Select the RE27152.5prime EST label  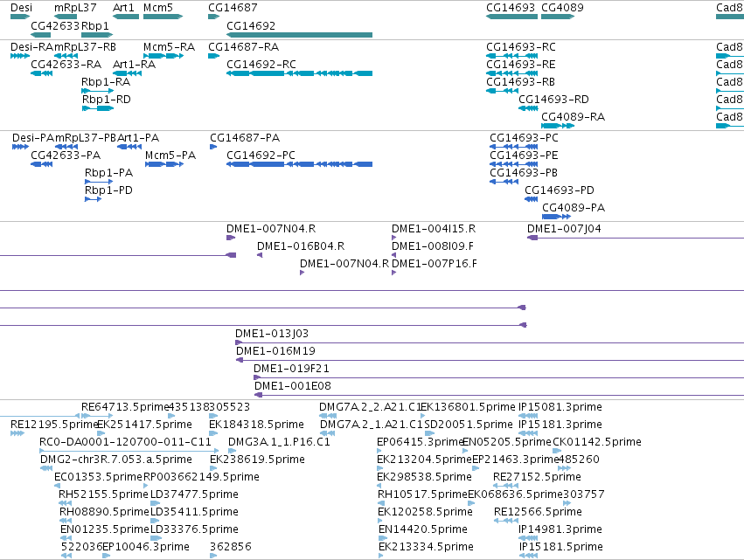[537, 478]
